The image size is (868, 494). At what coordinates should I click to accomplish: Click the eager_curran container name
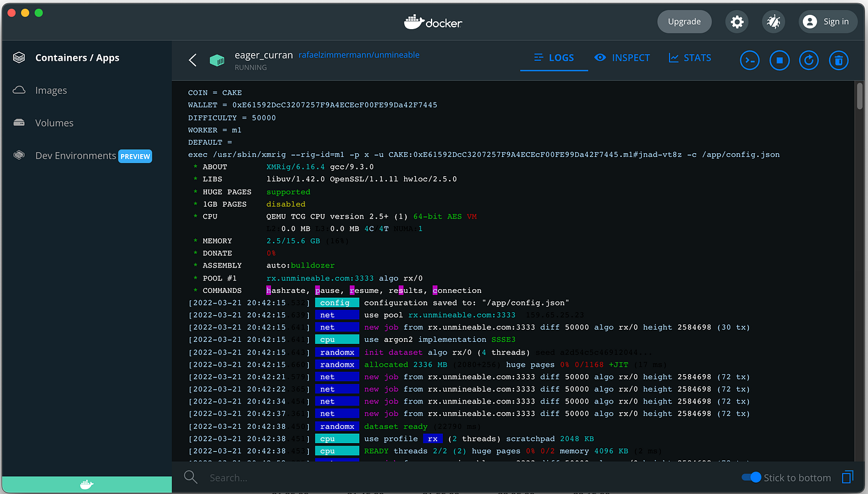[263, 55]
